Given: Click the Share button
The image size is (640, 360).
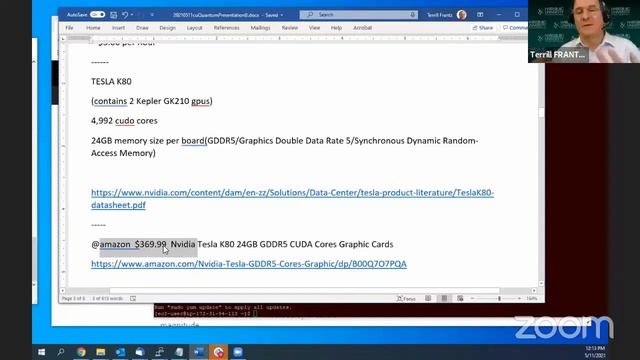Looking at the screenshot, I should coord(482,28).
